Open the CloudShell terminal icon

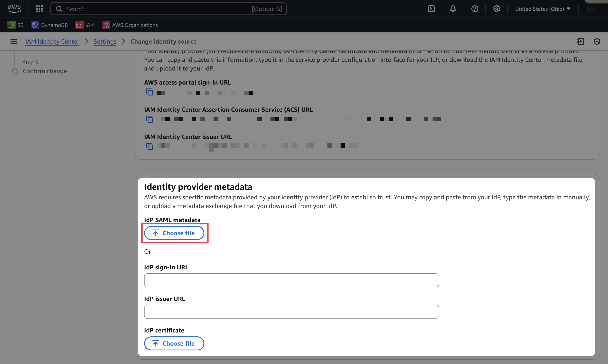pos(431,9)
